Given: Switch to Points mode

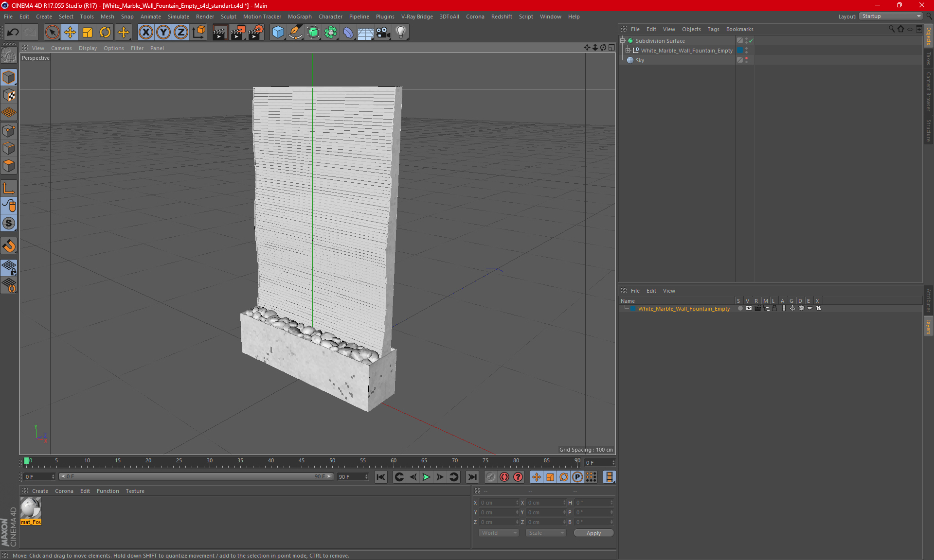Looking at the screenshot, I should pyautogui.click(x=9, y=131).
